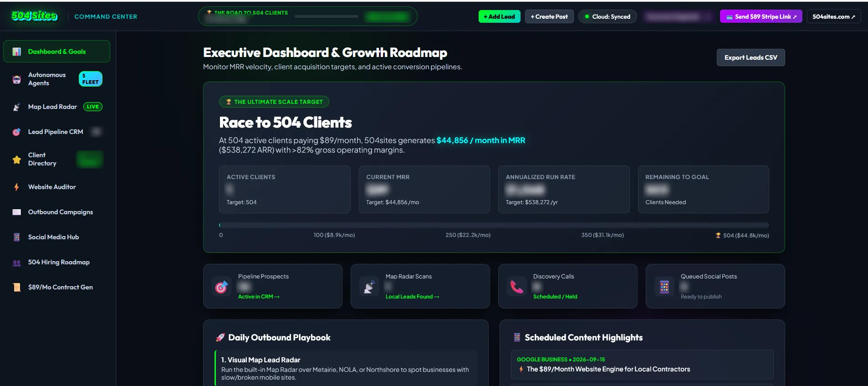Click the Discovery Calls phone icon
This screenshot has width=868, height=386.
click(x=516, y=287)
